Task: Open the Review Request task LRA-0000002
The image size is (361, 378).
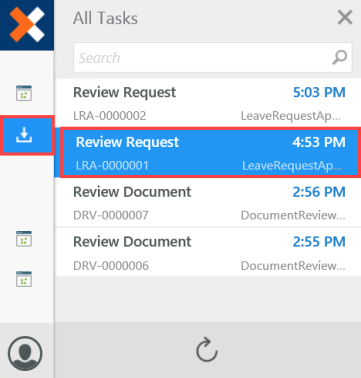Action: (x=208, y=103)
